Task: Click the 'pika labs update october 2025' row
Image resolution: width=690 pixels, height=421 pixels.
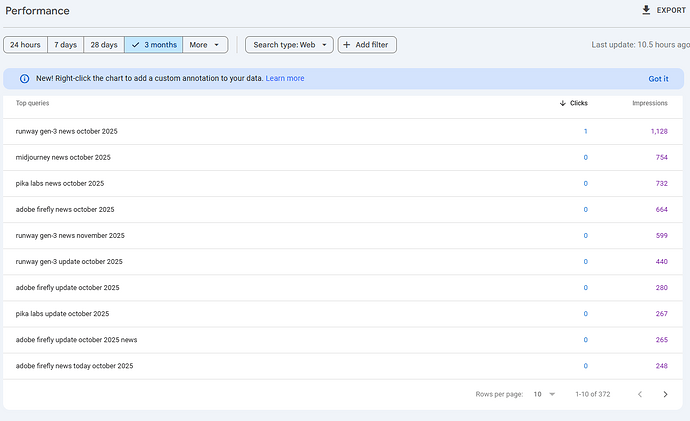Action: tap(62, 313)
